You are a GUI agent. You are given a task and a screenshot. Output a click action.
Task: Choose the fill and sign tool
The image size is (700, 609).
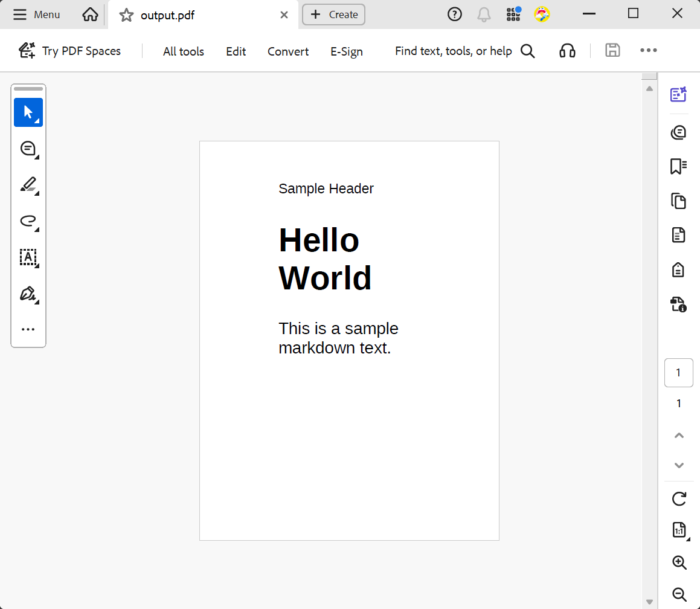click(x=28, y=294)
